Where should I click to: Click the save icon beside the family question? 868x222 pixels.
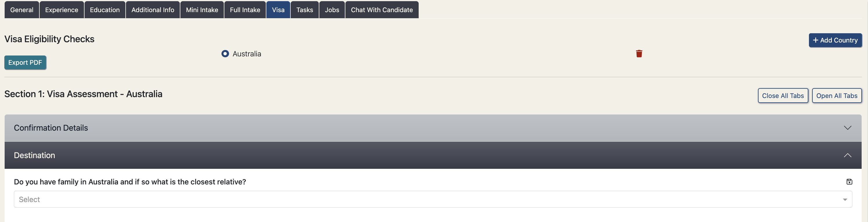tap(849, 182)
